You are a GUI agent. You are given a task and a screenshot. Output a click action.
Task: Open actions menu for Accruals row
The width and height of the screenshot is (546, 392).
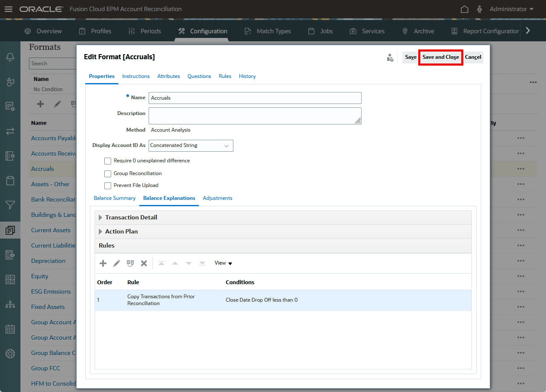520,169
